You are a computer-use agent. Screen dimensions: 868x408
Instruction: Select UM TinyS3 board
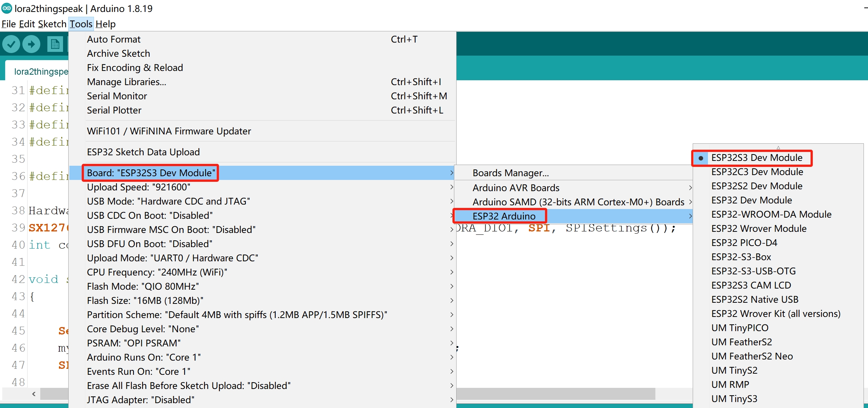tap(778, 399)
